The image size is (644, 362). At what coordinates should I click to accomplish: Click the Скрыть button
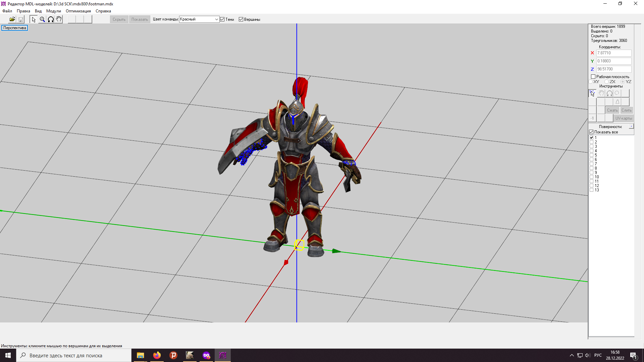(x=119, y=19)
